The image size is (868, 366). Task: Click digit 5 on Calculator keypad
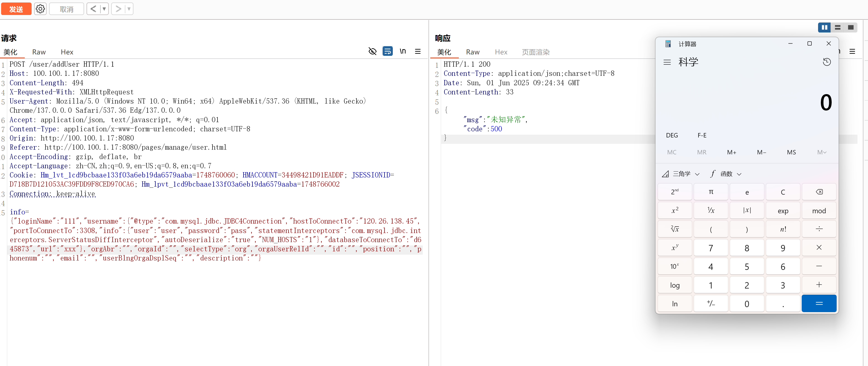tap(747, 266)
